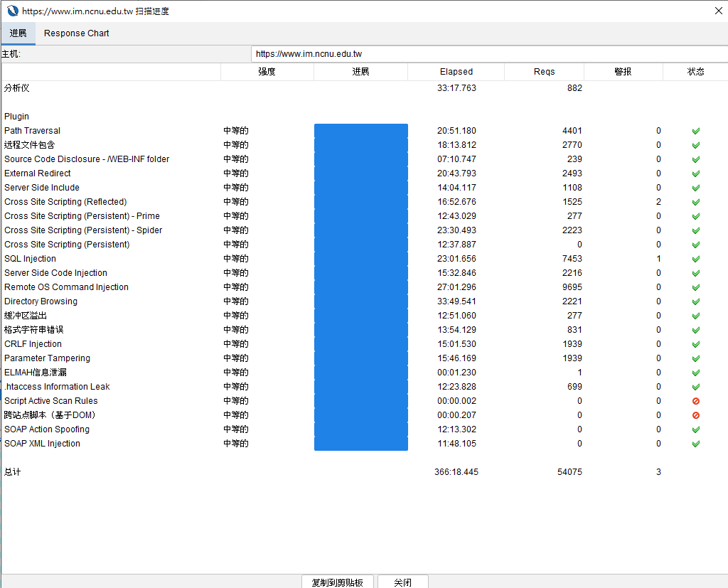Click the 强度 column header
Image resolution: width=728 pixels, height=588 pixels.
pyautogui.click(x=267, y=72)
